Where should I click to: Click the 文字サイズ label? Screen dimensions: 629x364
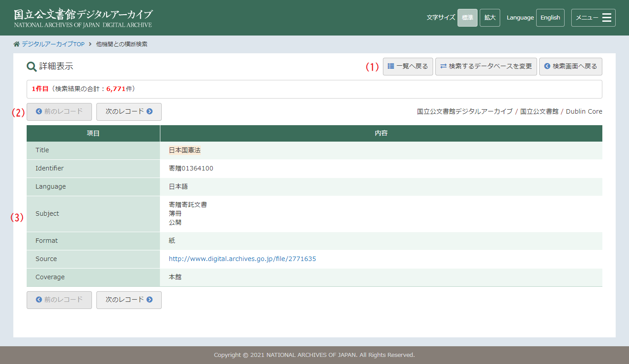[441, 18]
